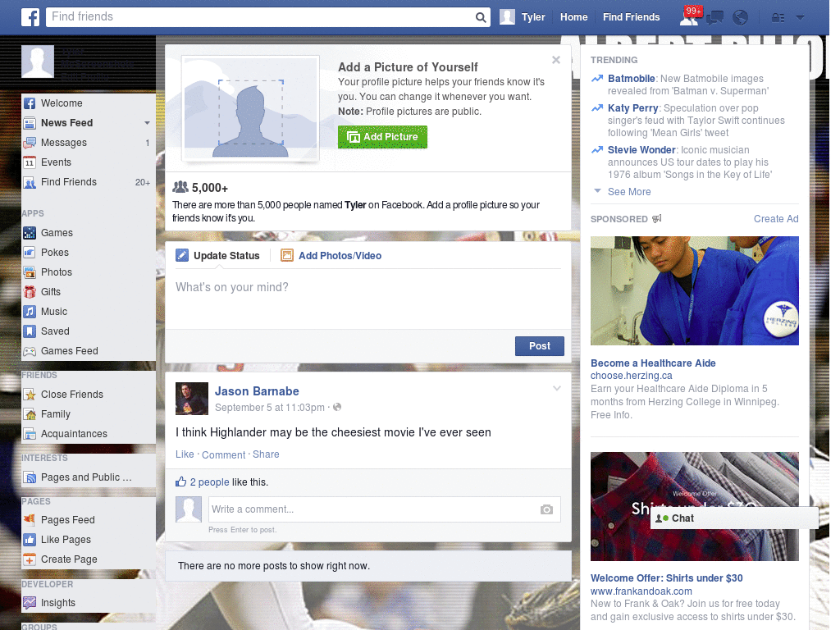Click the Saved bookmark icon
840x630 pixels.
pyautogui.click(x=30, y=331)
